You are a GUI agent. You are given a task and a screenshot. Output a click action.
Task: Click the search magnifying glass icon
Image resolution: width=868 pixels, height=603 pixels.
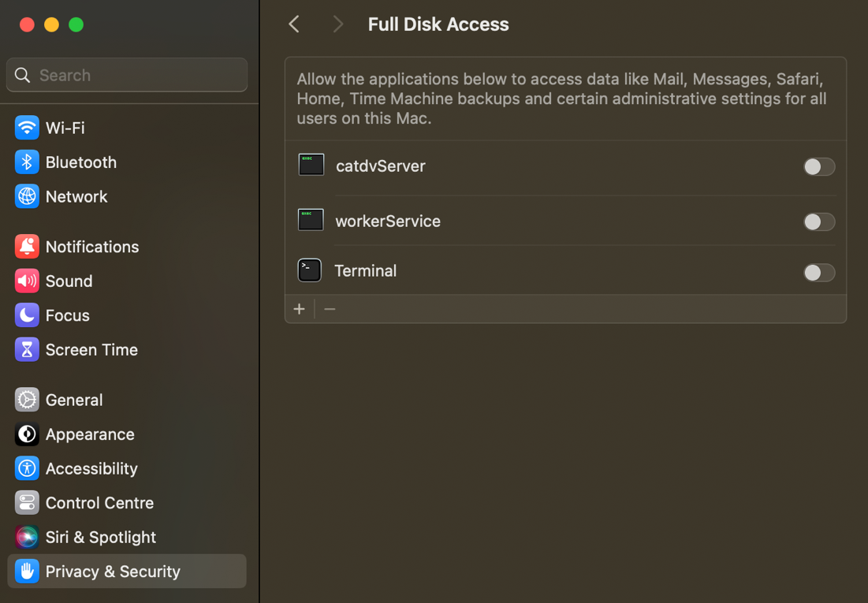click(22, 76)
